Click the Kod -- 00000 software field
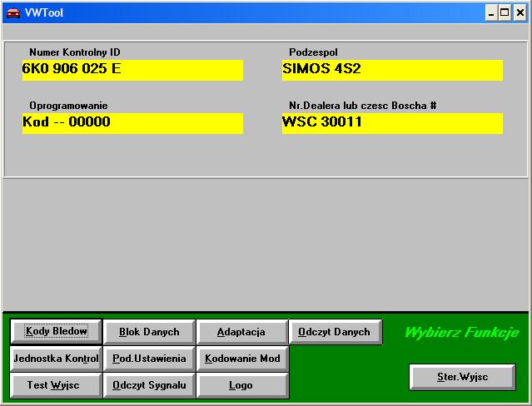Image resolution: width=532 pixels, height=406 pixels. tap(132, 123)
